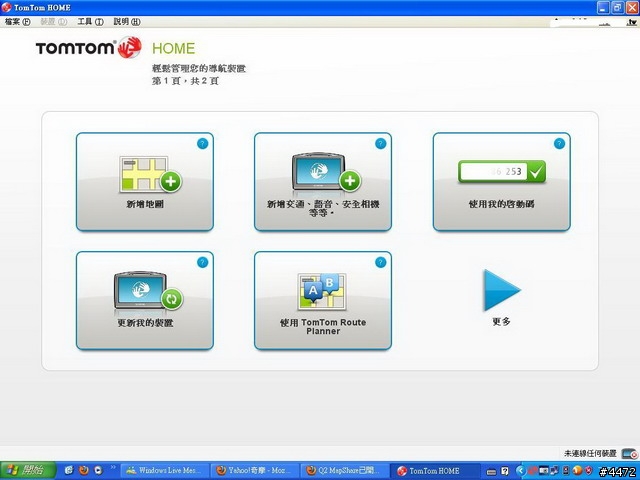Click the green HOME heading
Viewport: 640px width, 480px height.
pos(173,48)
